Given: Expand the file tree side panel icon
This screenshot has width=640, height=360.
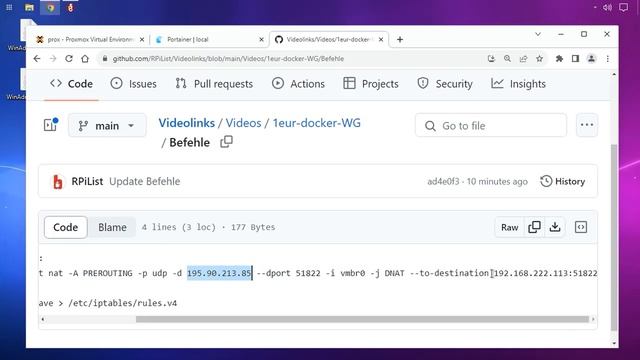Looking at the screenshot, I should [51, 124].
